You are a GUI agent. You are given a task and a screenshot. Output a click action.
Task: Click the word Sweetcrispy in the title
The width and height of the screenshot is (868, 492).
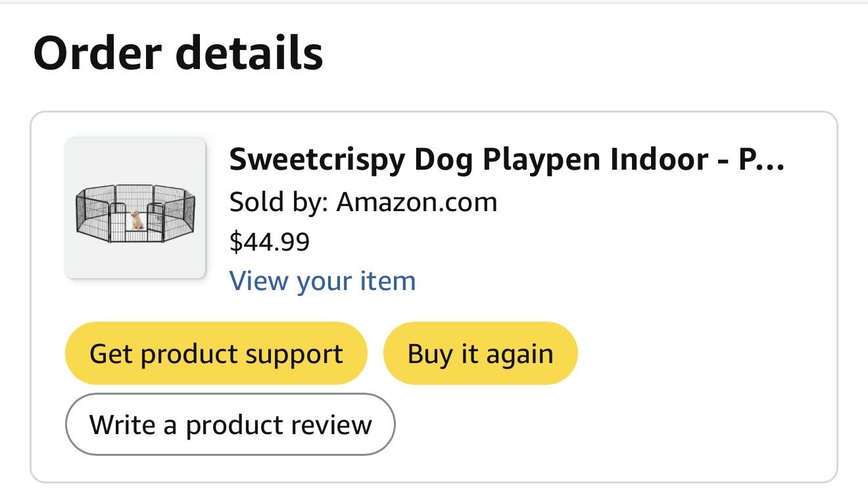click(x=317, y=161)
